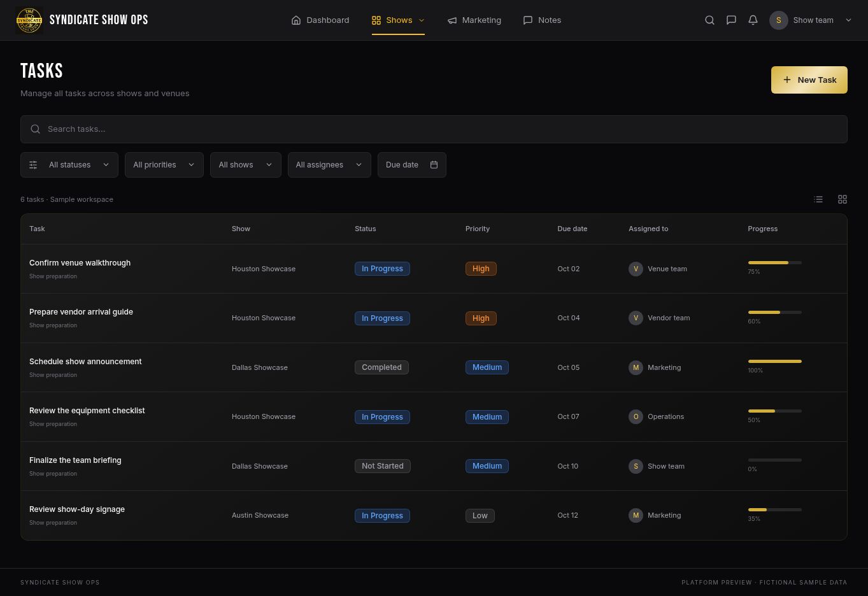Click the 75% progress bar
This screenshot has width=868, height=596.
pos(774,262)
